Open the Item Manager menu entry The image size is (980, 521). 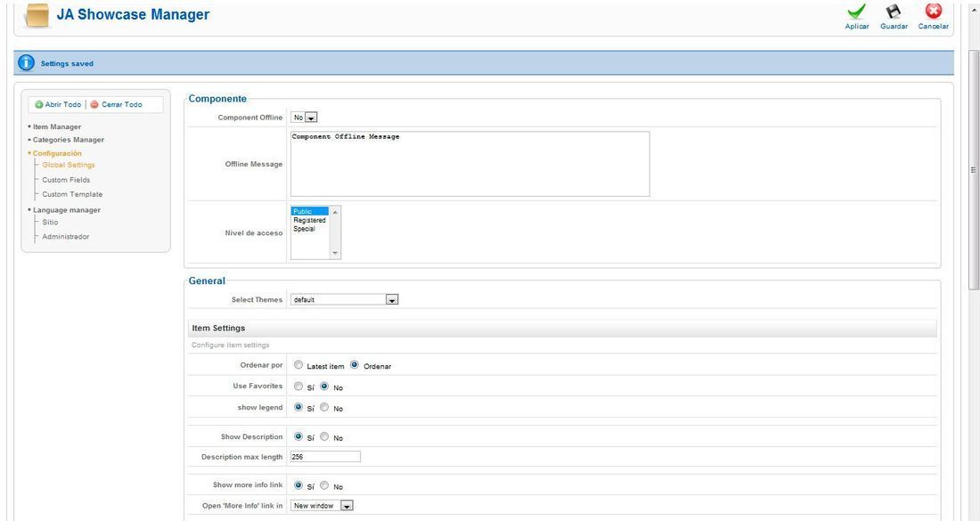click(x=56, y=126)
